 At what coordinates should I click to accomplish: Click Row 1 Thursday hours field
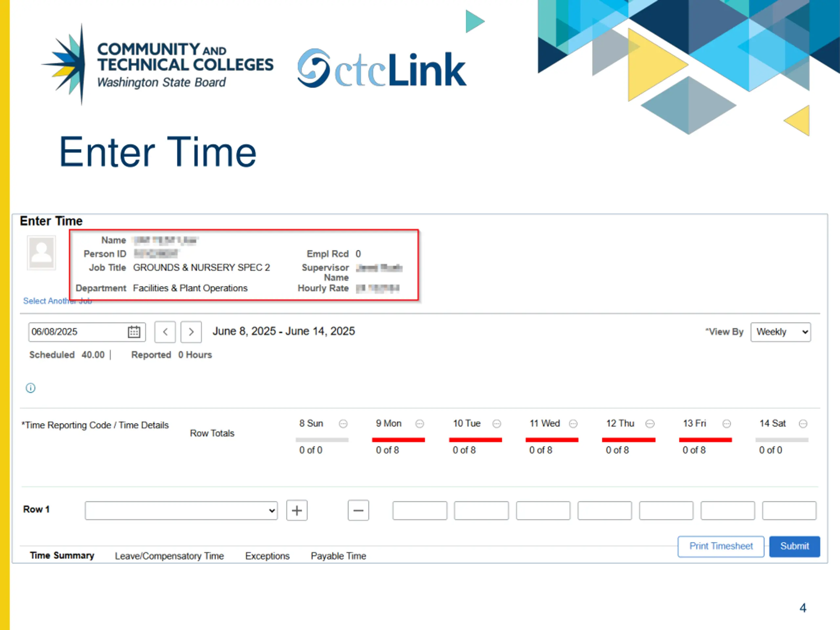(666, 510)
